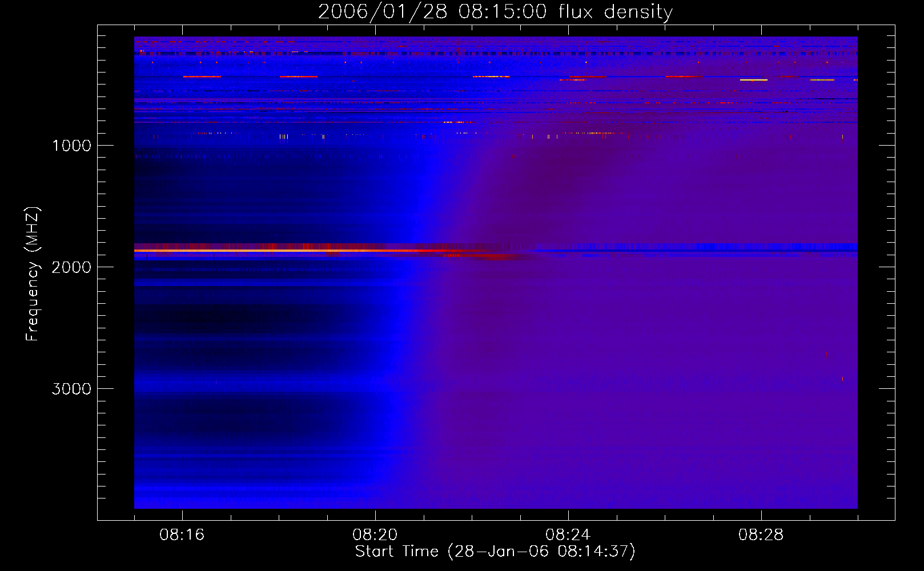Click the 08:24 time tick label
924x571 pixels.
(x=568, y=535)
